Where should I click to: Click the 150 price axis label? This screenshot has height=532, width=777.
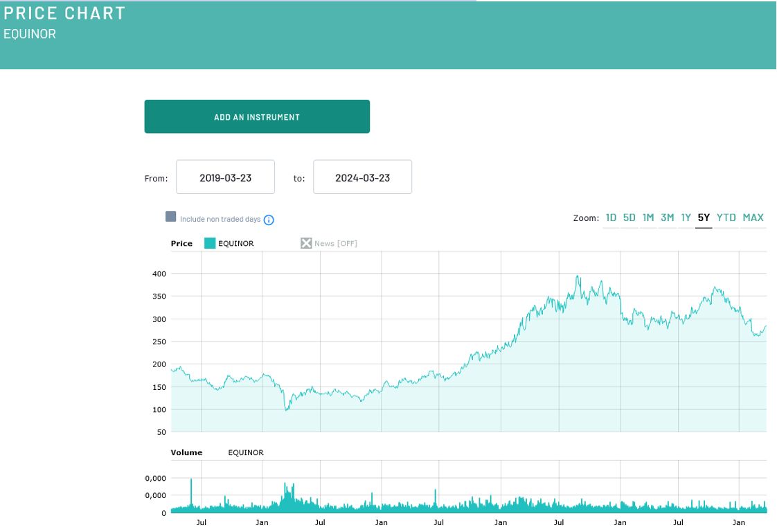[159, 387]
